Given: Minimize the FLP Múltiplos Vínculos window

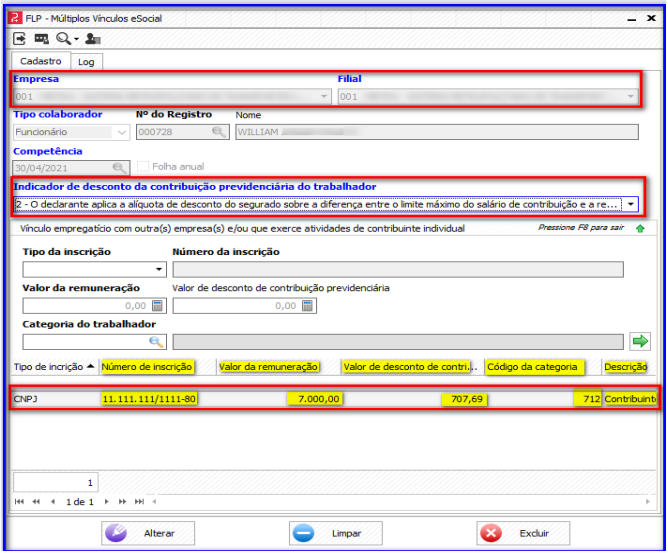Looking at the screenshot, I should pos(632,19).
